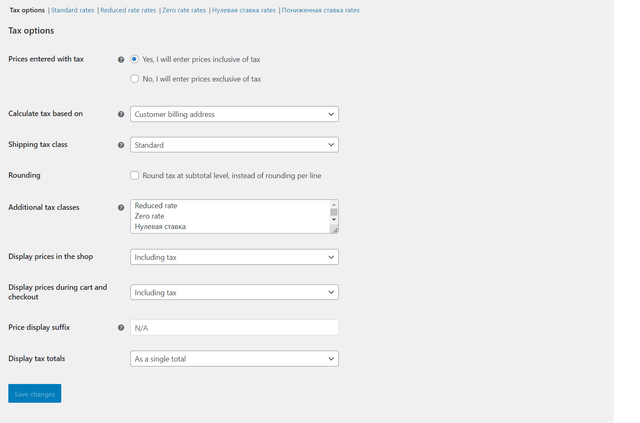Image resolution: width=640 pixels, height=423 pixels.
Task: Select Yes, I will enter prices inclusive of tax
Action: point(134,59)
